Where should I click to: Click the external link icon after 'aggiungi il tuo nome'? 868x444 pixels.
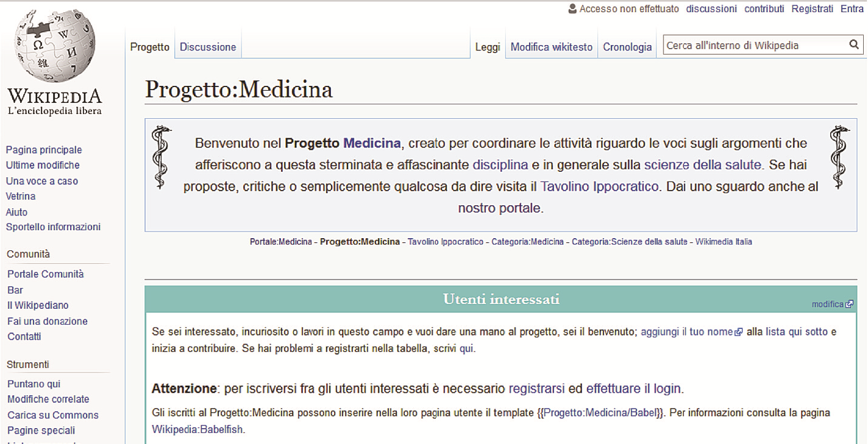click(739, 331)
